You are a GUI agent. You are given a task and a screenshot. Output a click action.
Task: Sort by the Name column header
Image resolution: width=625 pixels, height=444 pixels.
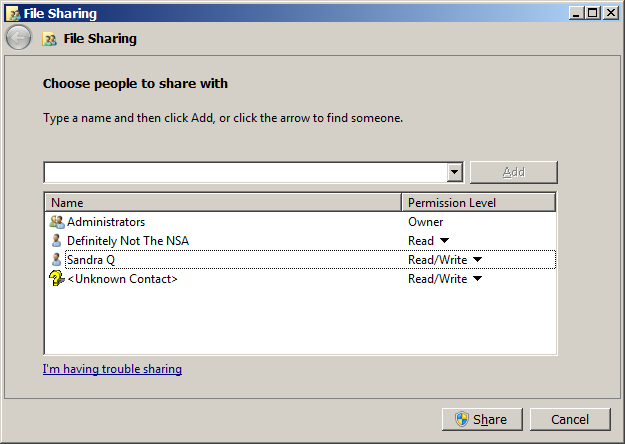pos(223,202)
